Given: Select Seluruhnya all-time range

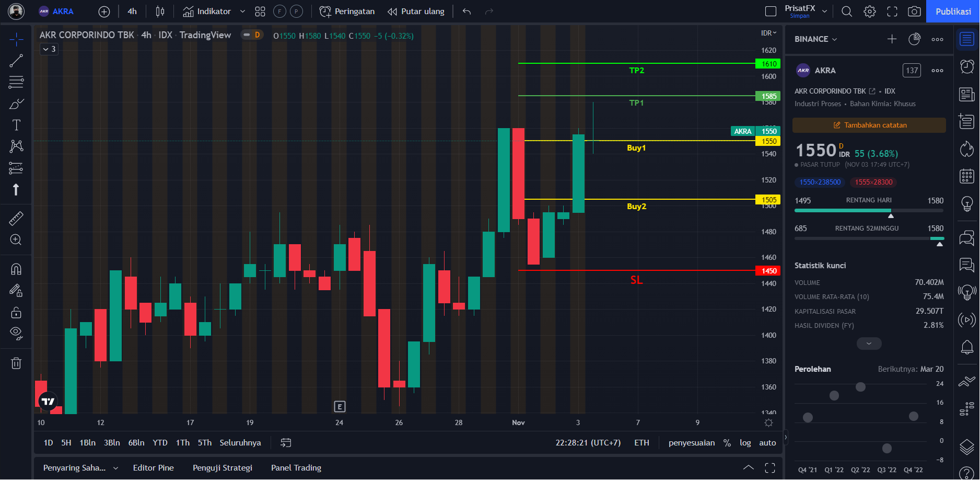Looking at the screenshot, I should click(240, 443).
